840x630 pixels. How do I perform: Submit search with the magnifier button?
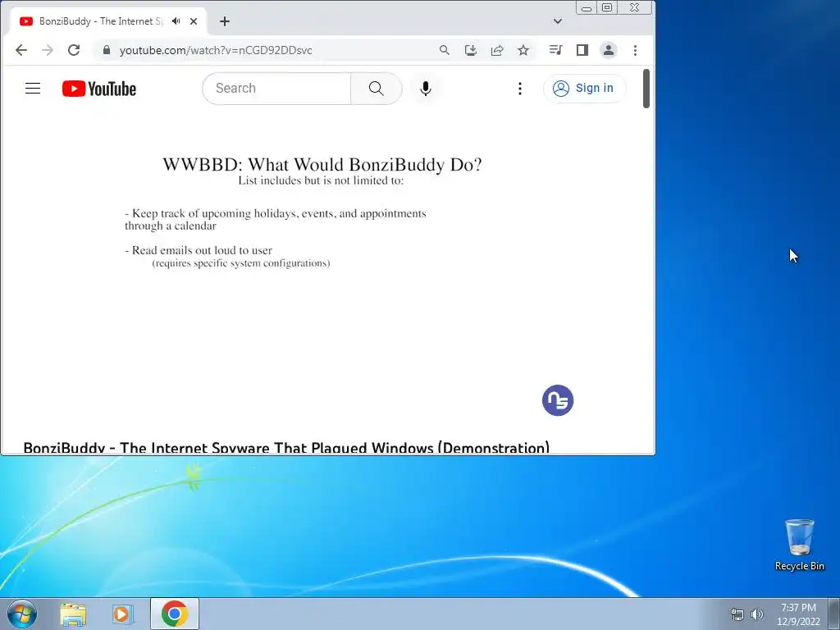coord(376,89)
